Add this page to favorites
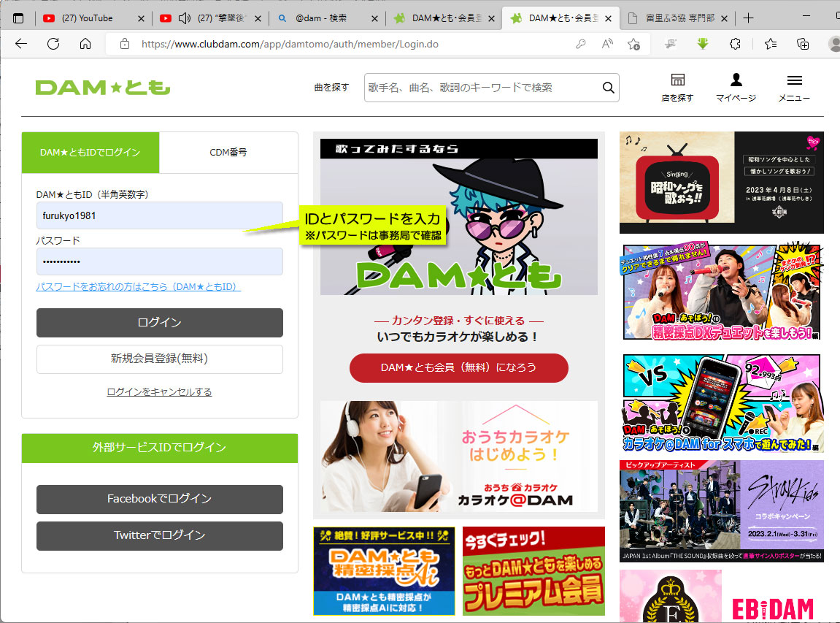This screenshot has height=623, width=840. click(x=633, y=44)
